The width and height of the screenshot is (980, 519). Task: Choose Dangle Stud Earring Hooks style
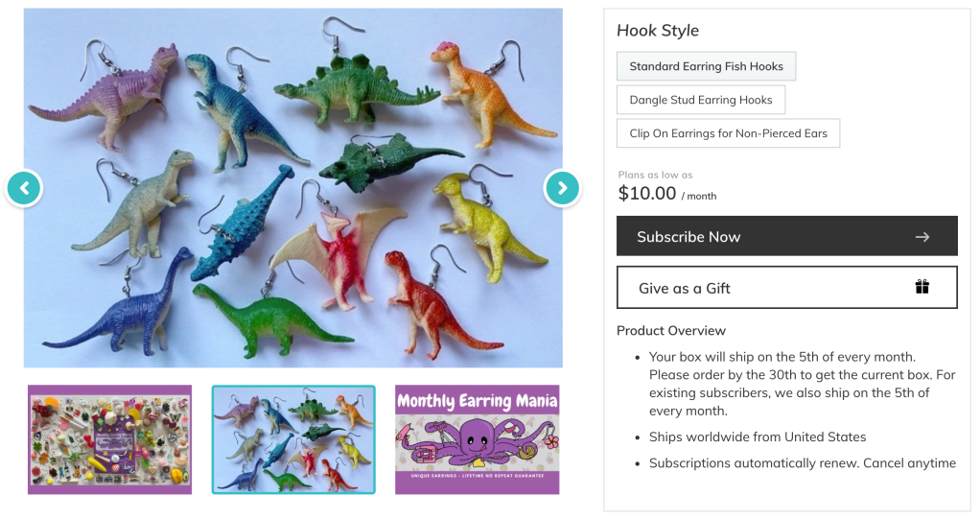tap(700, 100)
